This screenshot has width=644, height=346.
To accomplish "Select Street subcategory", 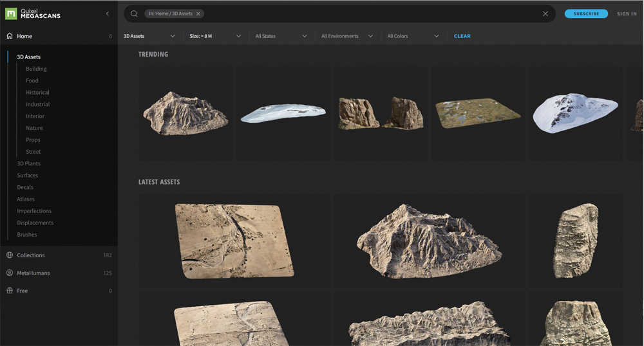I will click(x=33, y=152).
